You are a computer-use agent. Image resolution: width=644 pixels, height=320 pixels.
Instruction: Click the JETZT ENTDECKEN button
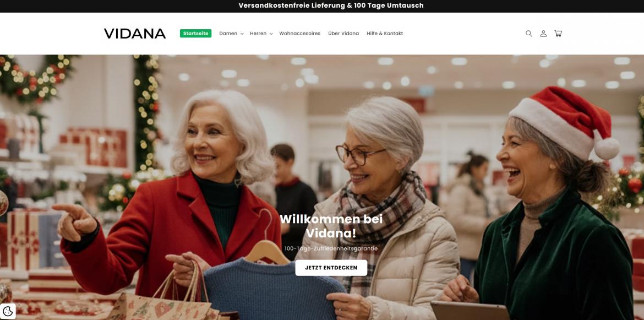(331, 268)
